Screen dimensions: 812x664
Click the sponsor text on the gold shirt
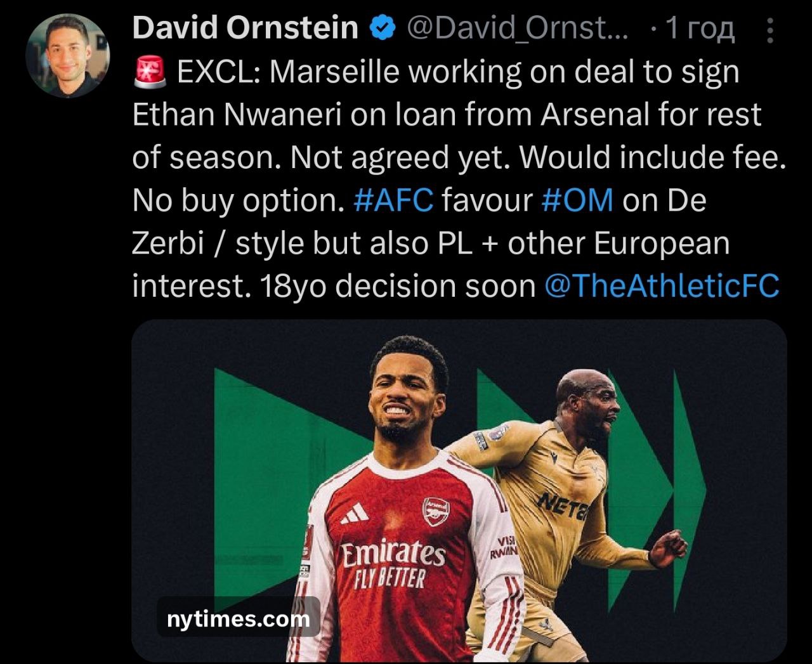pyautogui.click(x=563, y=505)
